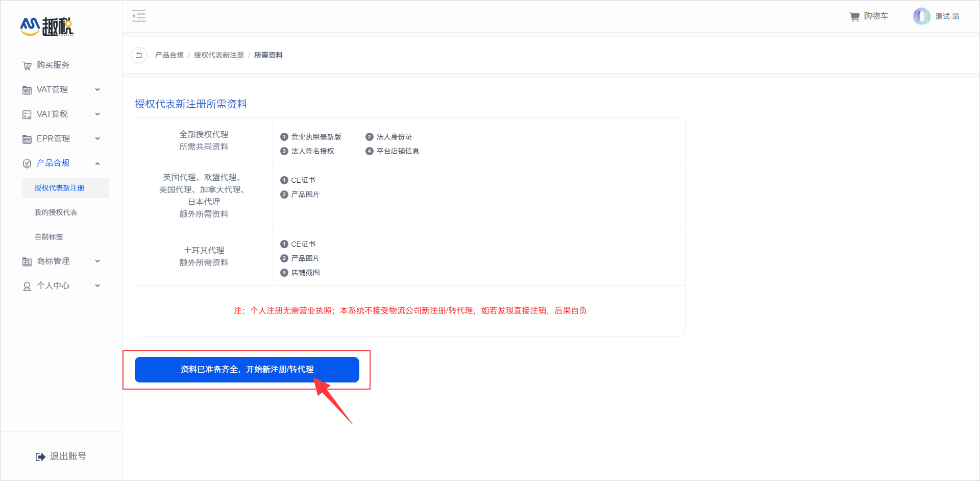The height and width of the screenshot is (481, 980).
Task: Expand the VAT算税 submenu arrow
Action: [x=97, y=114]
